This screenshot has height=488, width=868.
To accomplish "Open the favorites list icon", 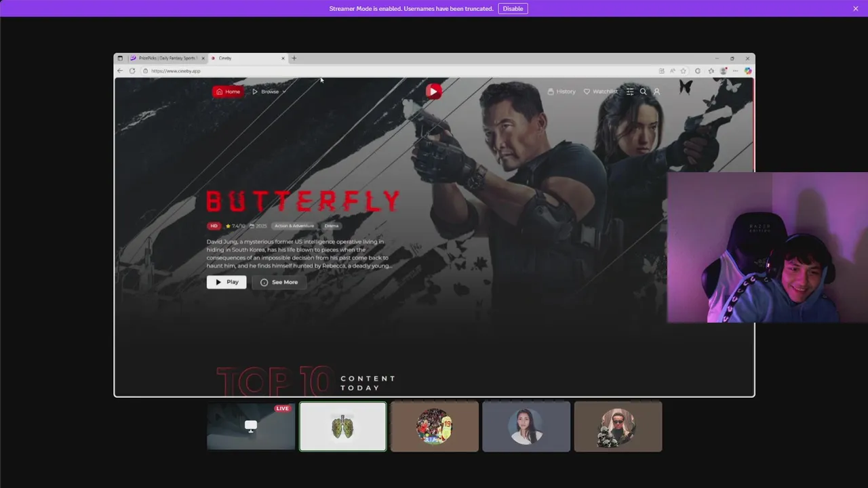I will click(x=711, y=70).
